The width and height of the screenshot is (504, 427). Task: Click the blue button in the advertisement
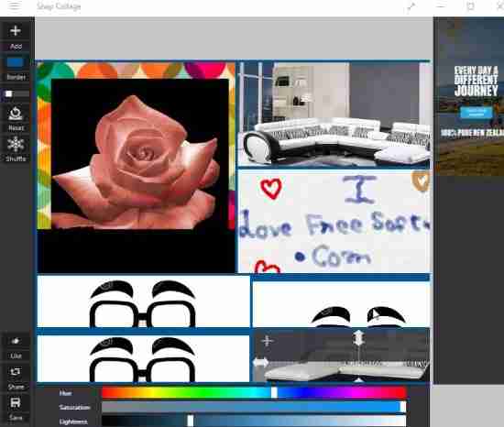pyautogui.click(x=476, y=113)
